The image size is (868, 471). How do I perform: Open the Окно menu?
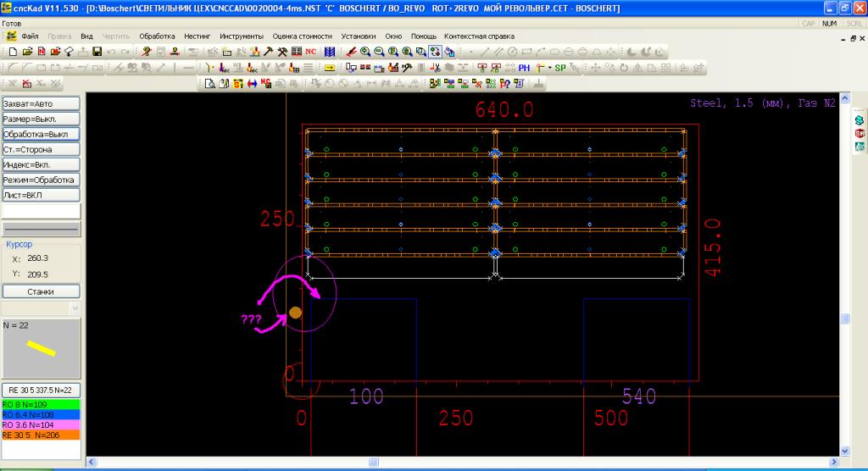pos(393,36)
